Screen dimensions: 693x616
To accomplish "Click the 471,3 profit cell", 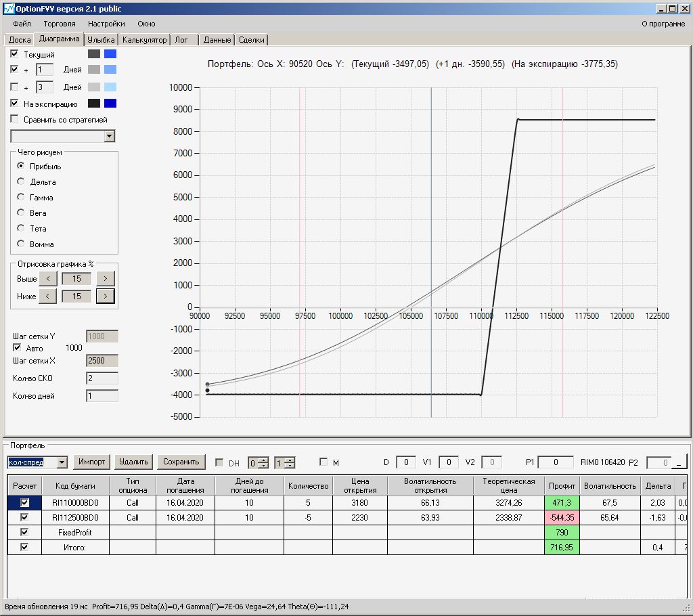I will [562, 503].
